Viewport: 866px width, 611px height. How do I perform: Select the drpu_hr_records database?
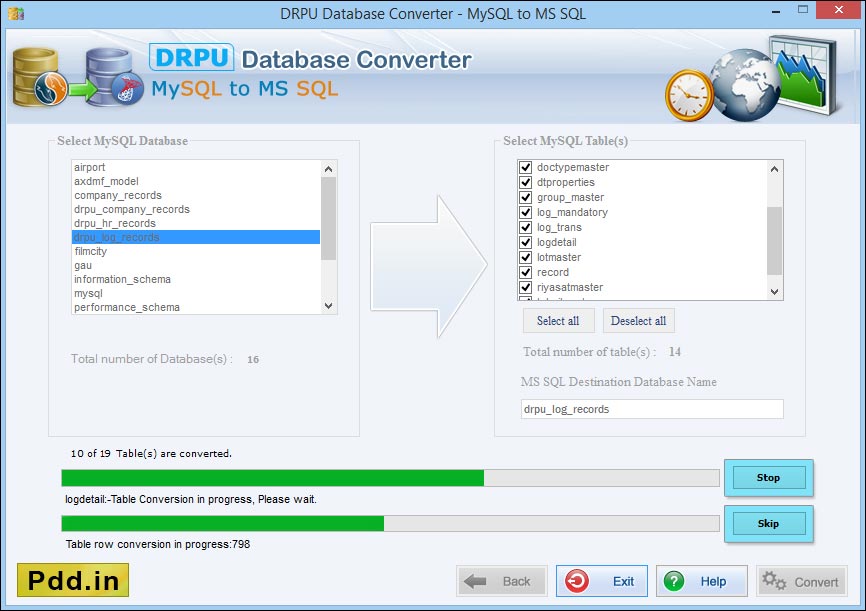coord(196,223)
